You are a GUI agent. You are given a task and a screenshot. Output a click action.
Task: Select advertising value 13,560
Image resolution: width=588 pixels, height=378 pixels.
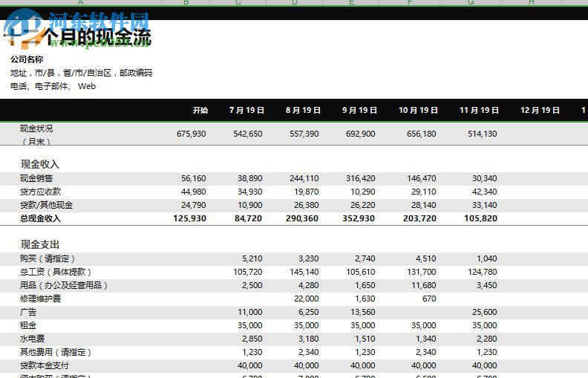coord(362,312)
